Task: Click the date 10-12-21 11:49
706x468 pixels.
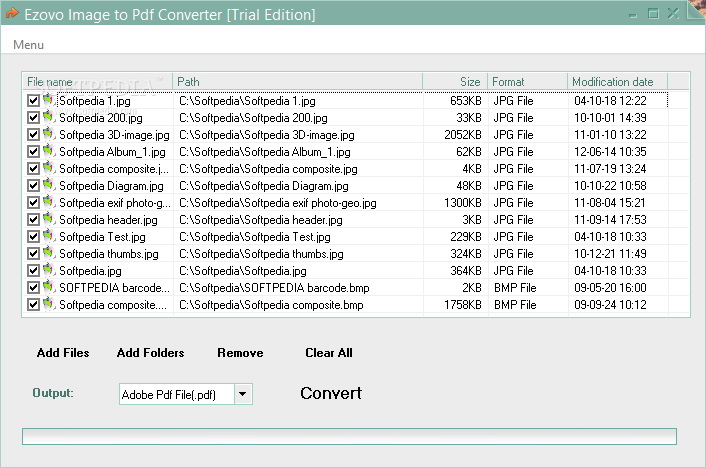Action: 610,254
